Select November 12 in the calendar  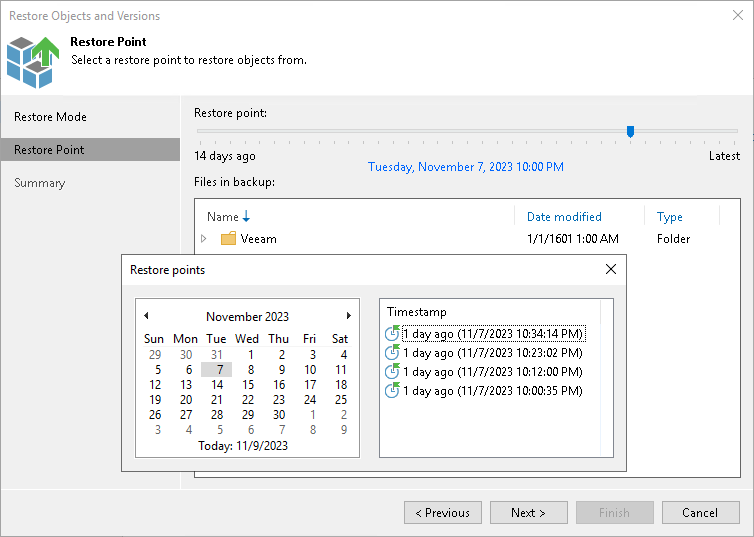(155, 385)
